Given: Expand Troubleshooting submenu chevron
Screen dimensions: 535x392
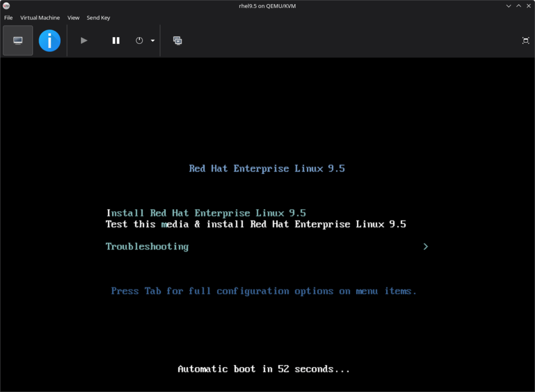Looking at the screenshot, I should (425, 247).
